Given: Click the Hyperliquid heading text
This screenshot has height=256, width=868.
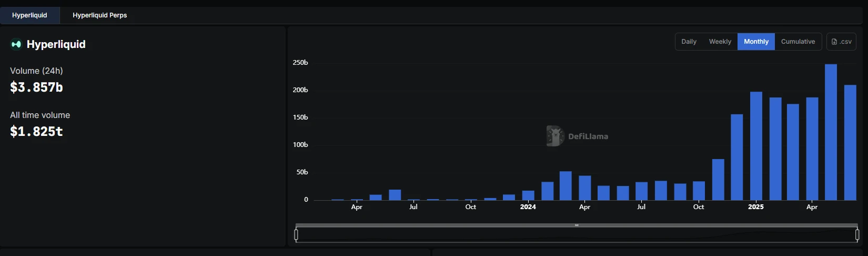Looking at the screenshot, I should pos(56,44).
